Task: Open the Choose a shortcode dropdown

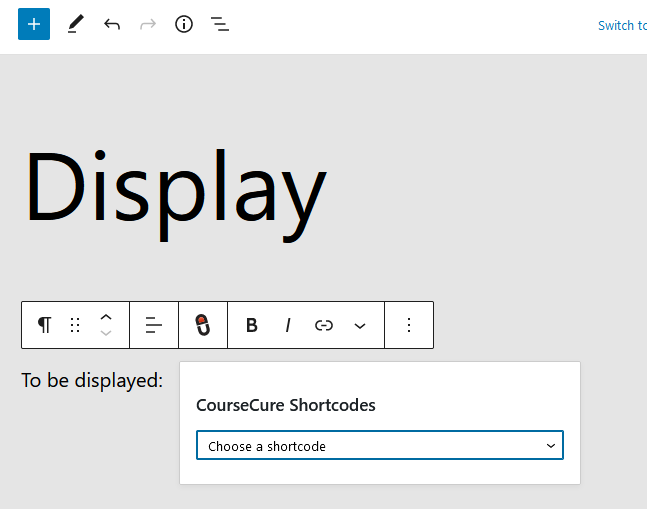Action: coord(380,445)
